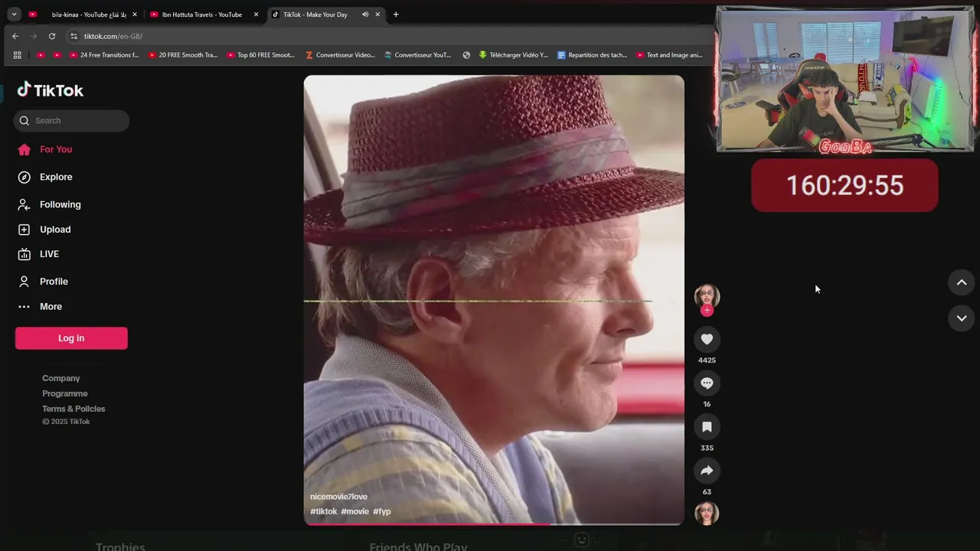Image resolution: width=980 pixels, height=551 pixels.
Task: Open Convertisseur YouT... bookmark
Action: (x=418, y=55)
